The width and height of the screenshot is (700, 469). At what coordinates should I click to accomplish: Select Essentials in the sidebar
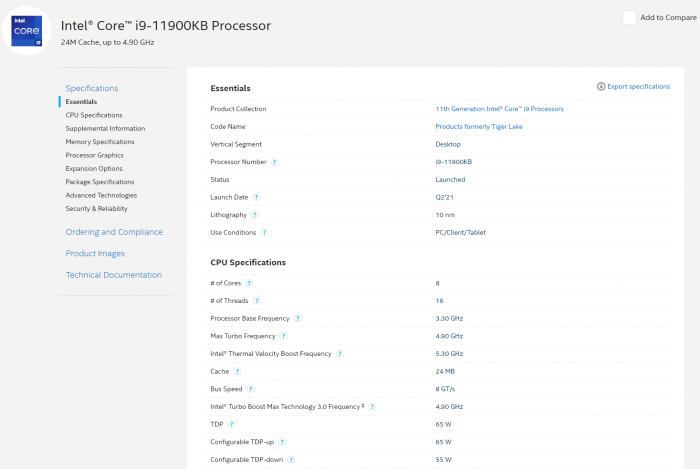[x=81, y=101]
